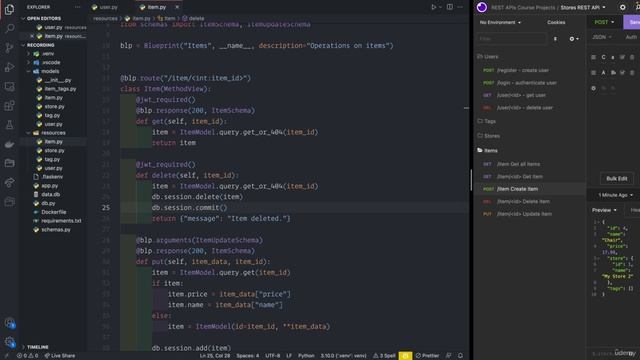Open requirements.txt in explorer
Screen dimensions: 640x360
(61, 221)
